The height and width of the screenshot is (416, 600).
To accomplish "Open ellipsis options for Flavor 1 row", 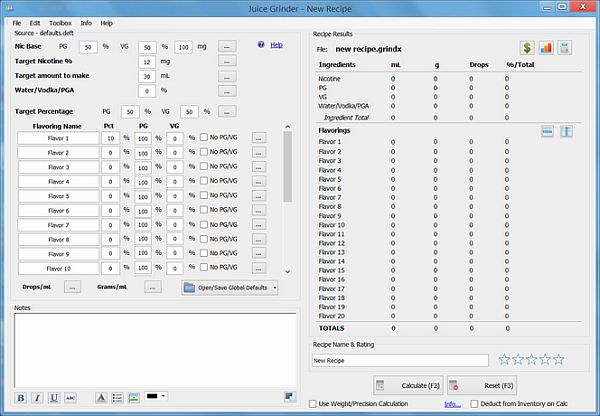I will (259, 138).
